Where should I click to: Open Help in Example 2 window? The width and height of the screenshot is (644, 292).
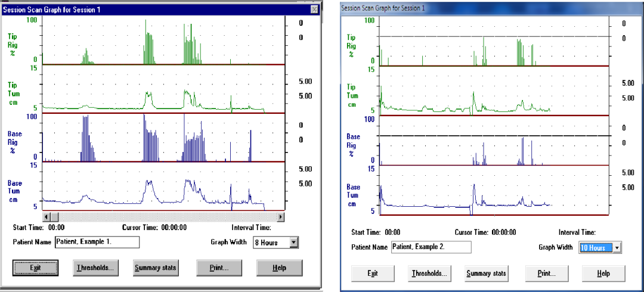click(603, 273)
